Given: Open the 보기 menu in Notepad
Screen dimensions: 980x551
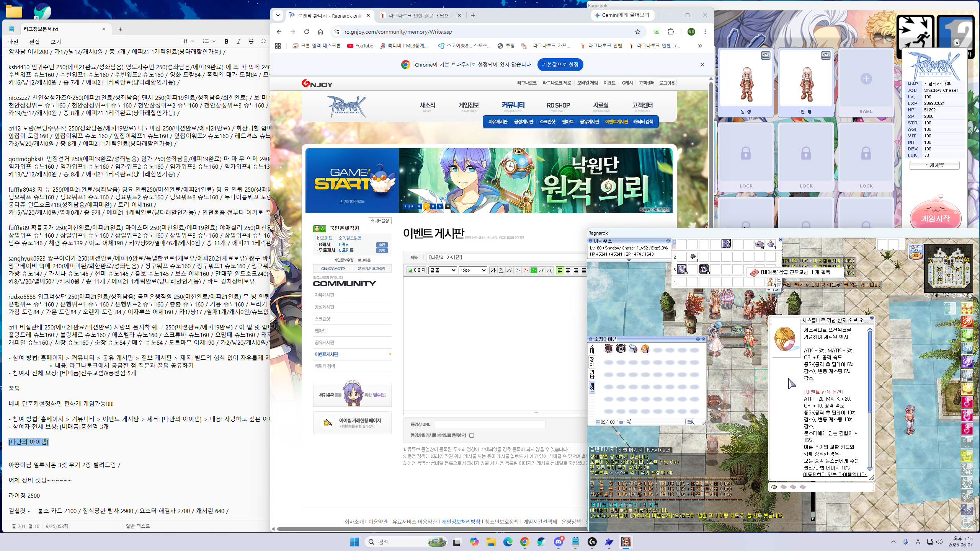Looking at the screenshot, I should 56,42.
